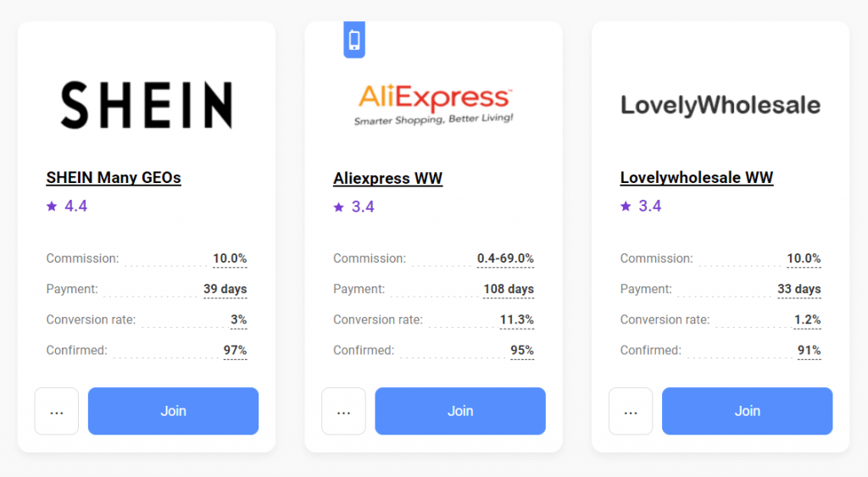The image size is (868, 477).
Task: Open the Lovelywholesale WW title link
Action: pyautogui.click(x=697, y=178)
